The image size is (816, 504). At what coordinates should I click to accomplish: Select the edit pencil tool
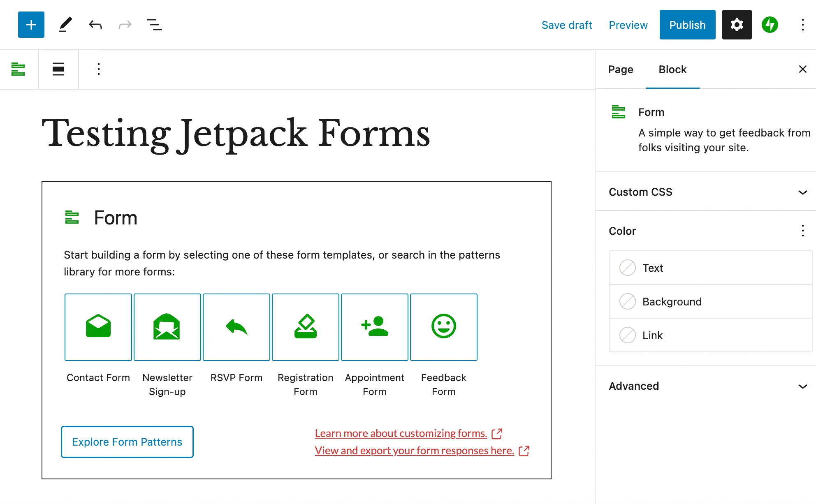[x=65, y=25]
